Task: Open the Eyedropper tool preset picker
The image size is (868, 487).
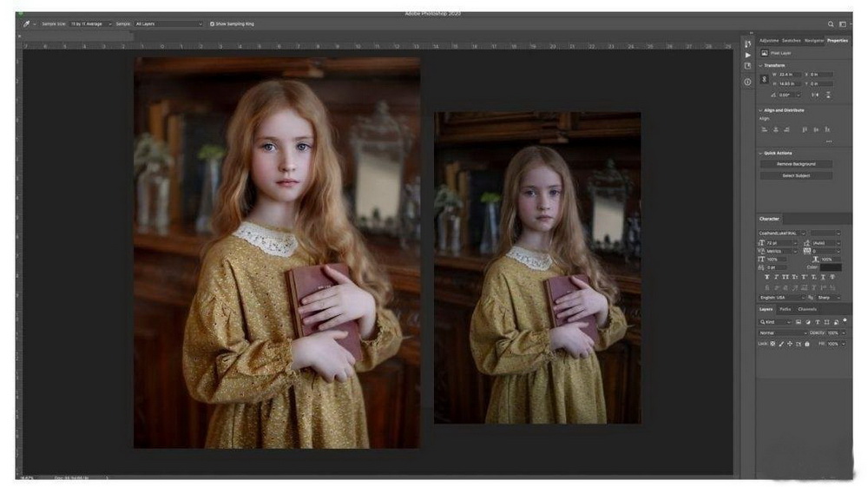Action: 34,23
